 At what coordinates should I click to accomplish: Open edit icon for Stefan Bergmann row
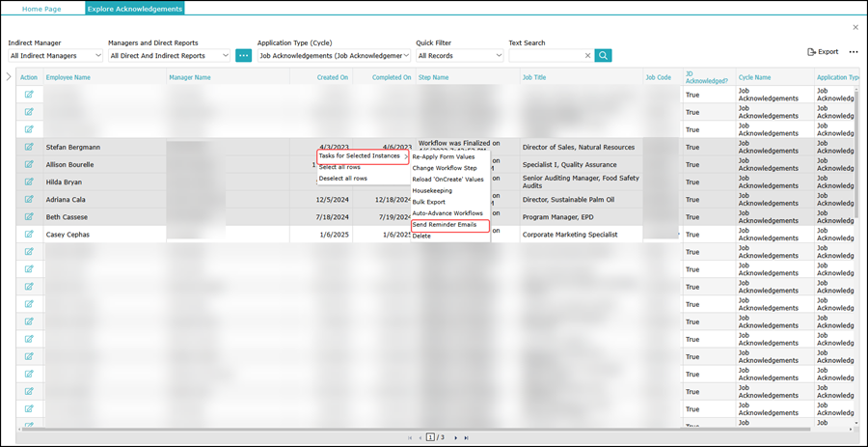click(29, 148)
